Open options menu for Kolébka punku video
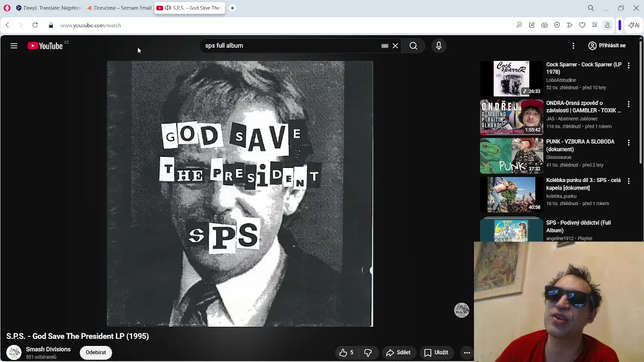 click(x=628, y=181)
